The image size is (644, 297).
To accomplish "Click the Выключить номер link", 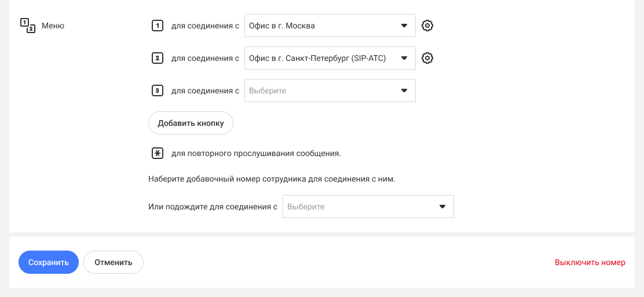I will coord(590,262).
